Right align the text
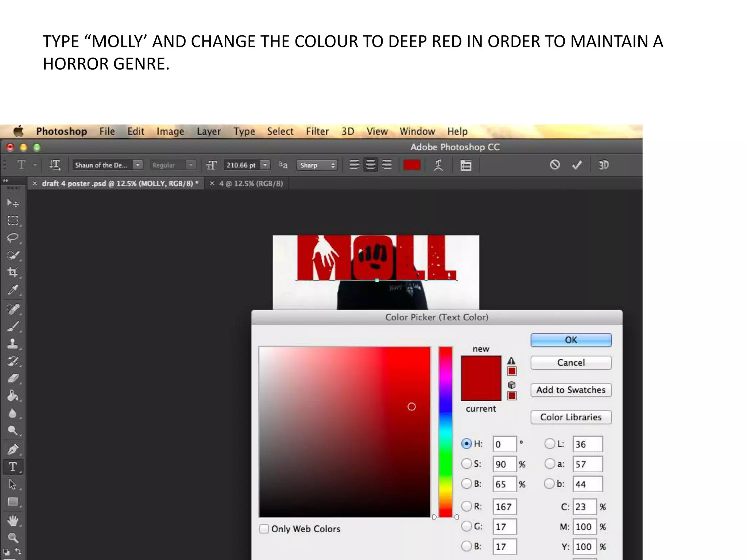747x560 pixels. [387, 165]
